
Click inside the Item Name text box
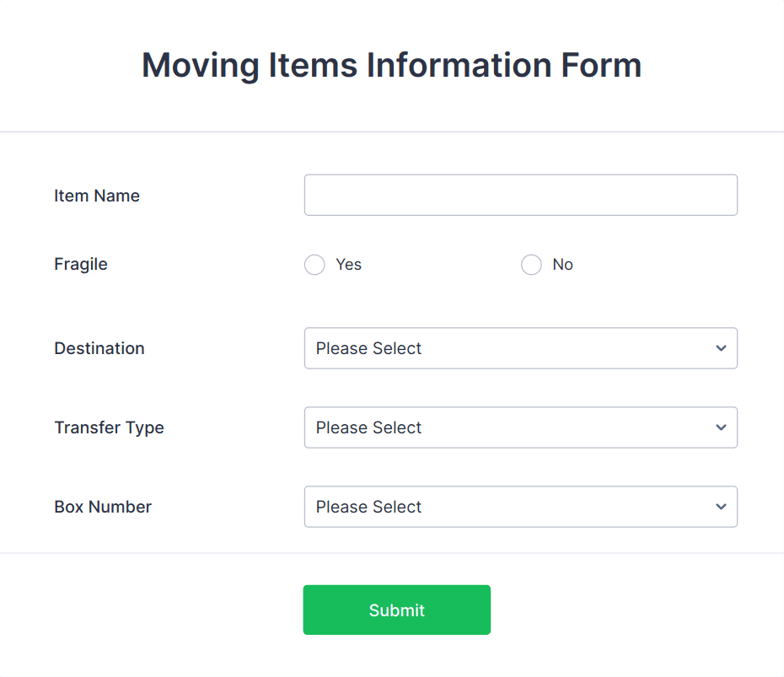[520, 195]
